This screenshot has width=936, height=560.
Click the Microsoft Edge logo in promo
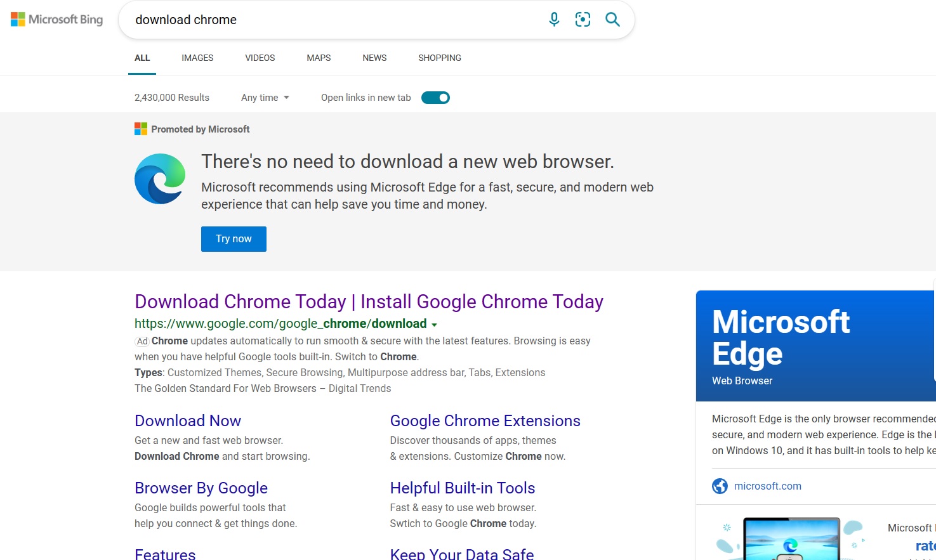click(x=160, y=179)
